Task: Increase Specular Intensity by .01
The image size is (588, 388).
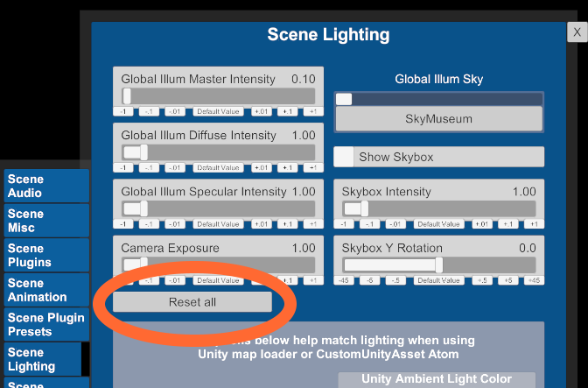Action: 262,224
